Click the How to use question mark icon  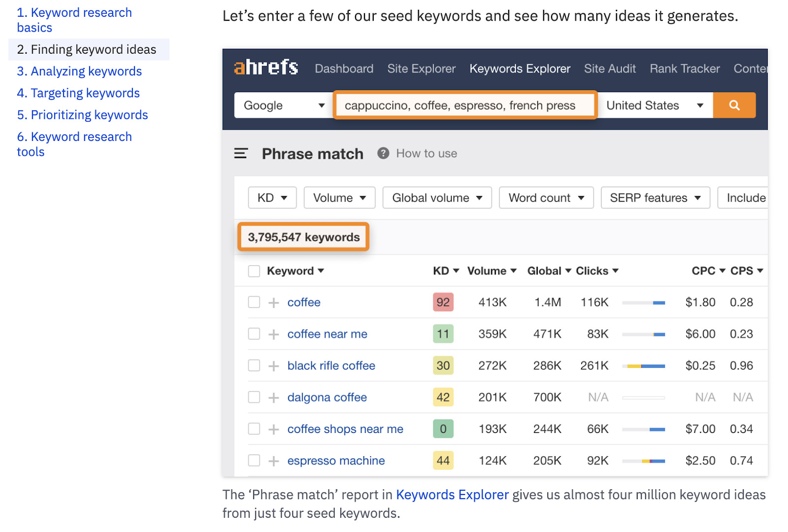click(x=383, y=154)
